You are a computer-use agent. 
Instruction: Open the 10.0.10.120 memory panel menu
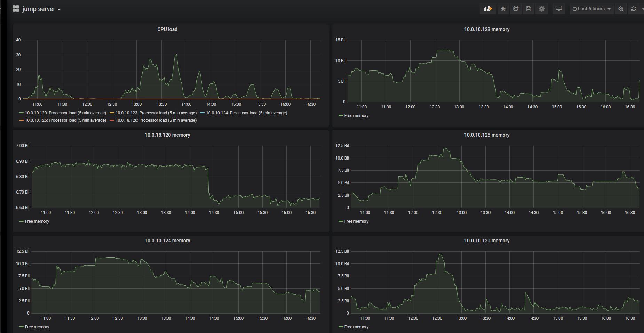click(487, 241)
